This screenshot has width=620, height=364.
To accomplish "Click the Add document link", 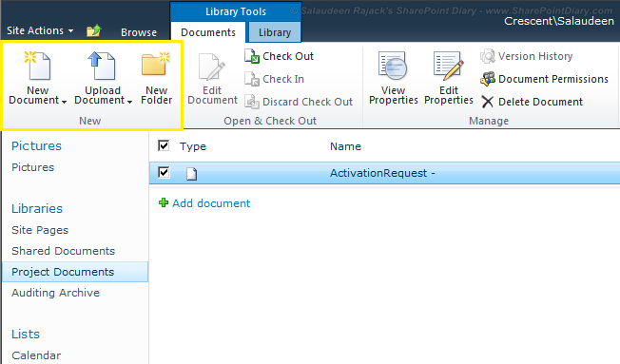I will click(x=211, y=203).
